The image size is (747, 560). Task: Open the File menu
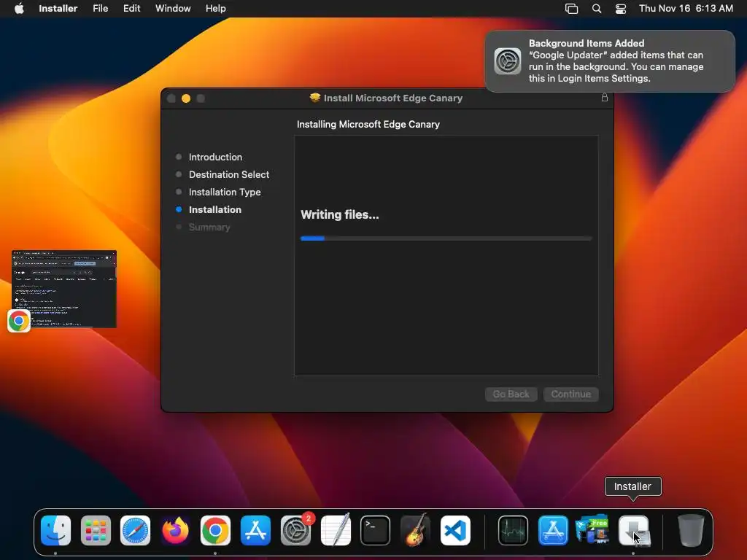(101, 9)
